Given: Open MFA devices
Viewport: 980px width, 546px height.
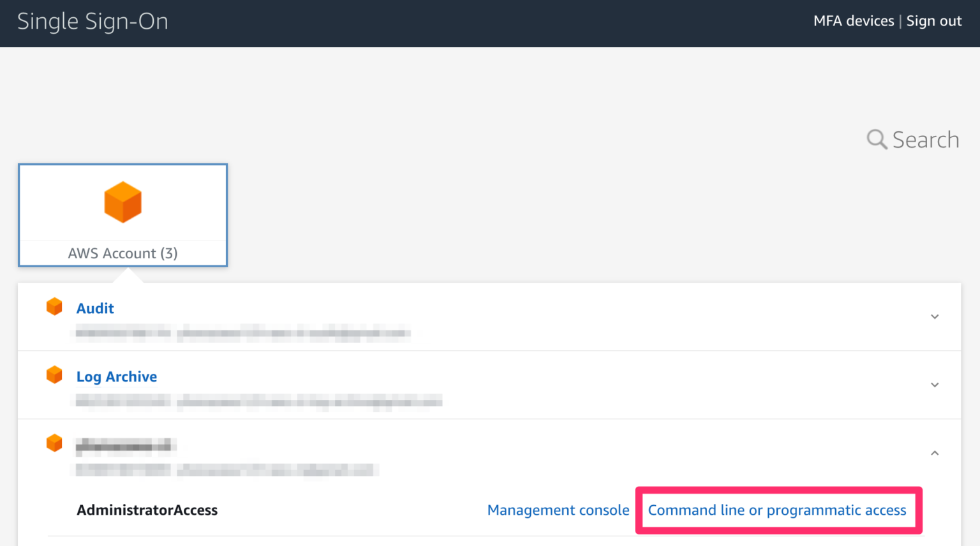Looking at the screenshot, I should pos(853,20).
